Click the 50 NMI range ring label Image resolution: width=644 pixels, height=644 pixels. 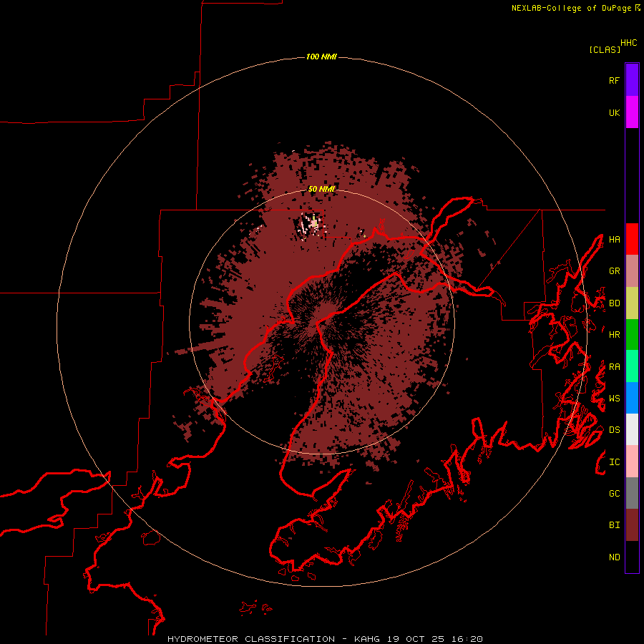click(321, 189)
